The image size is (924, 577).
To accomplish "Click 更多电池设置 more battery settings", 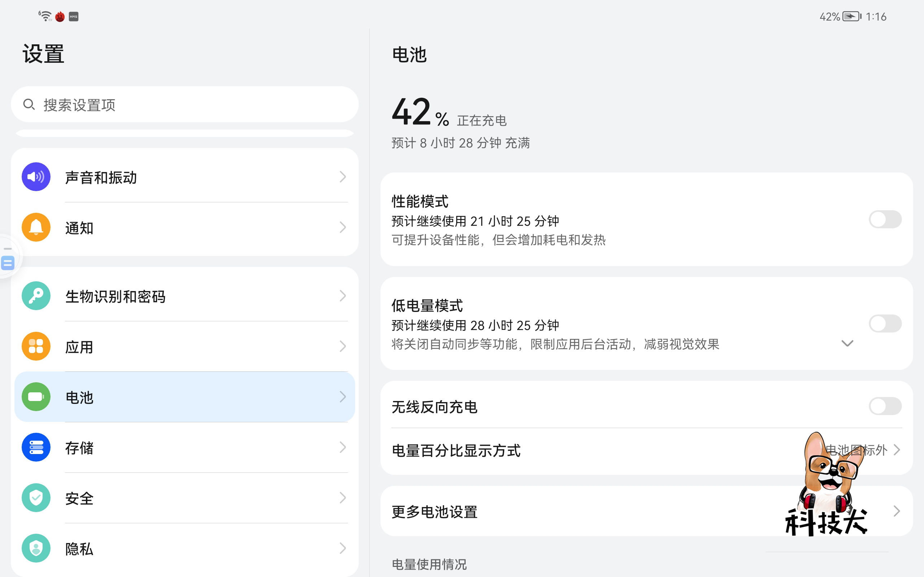I will click(x=434, y=511).
